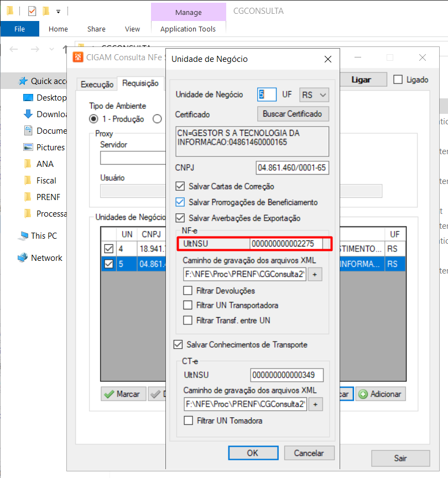
Task: Click Unidade de Negócio number field
Action: (x=267, y=94)
